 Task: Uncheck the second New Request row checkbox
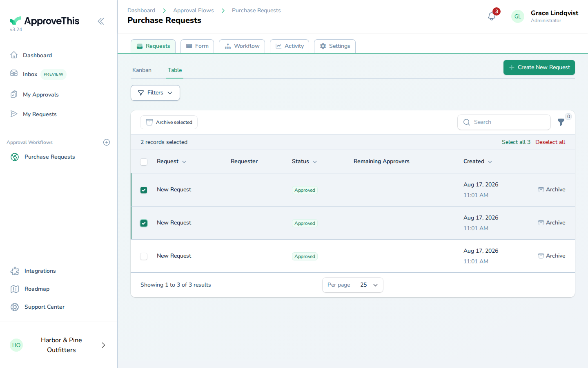[x=144, y=223]
